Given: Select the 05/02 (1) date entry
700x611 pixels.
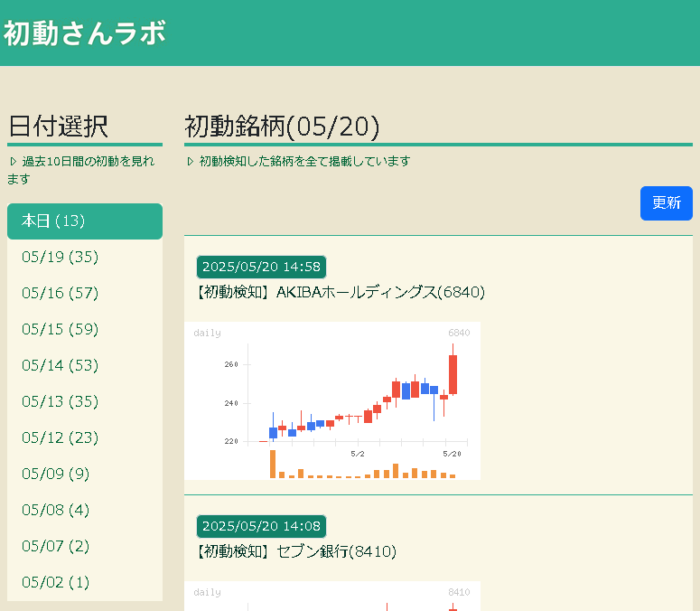Looking at the screenshot, I should (x=85, y=583).
